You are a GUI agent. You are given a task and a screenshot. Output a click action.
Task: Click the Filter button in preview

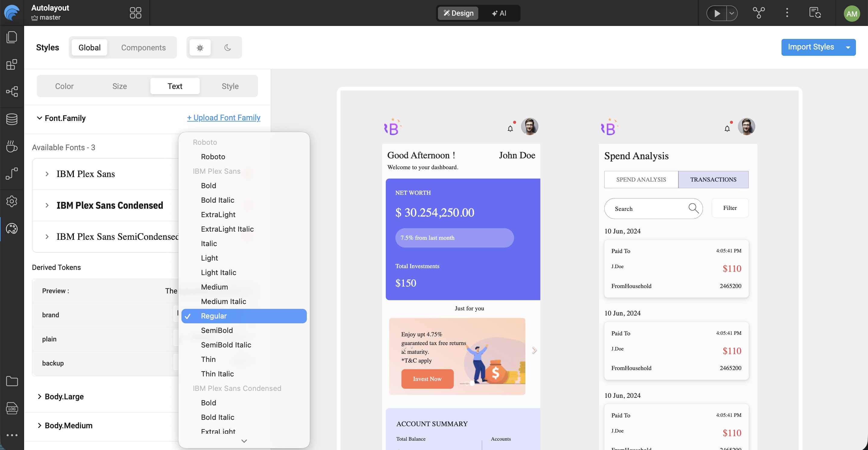pos(730,208)
